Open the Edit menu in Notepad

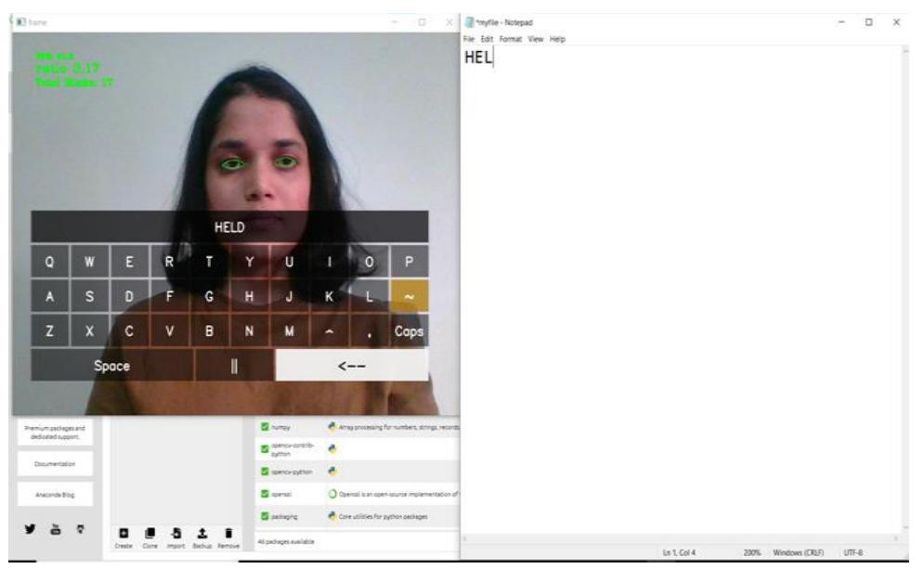(x=487, y=39)
